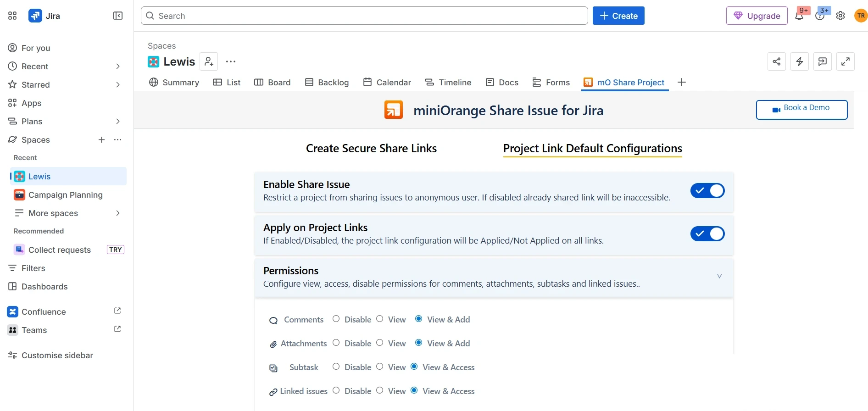Expand the Recent menu chevron

pos(118,66)
